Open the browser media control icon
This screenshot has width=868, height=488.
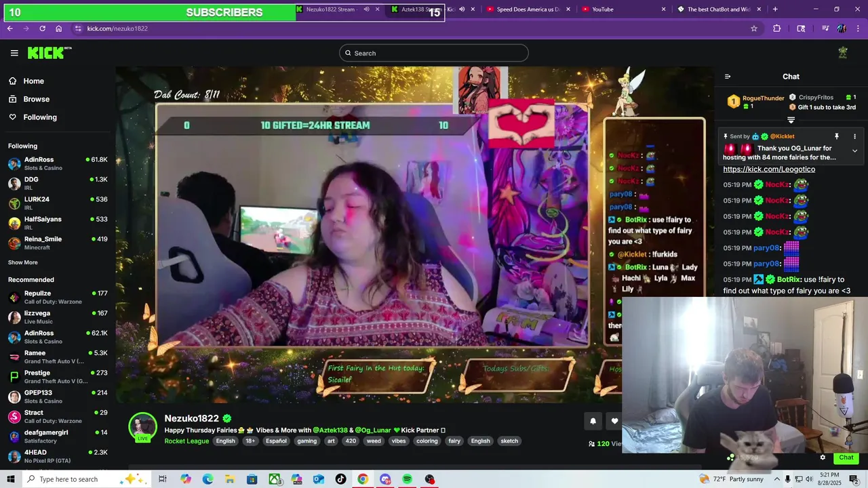tap(825, 28)
